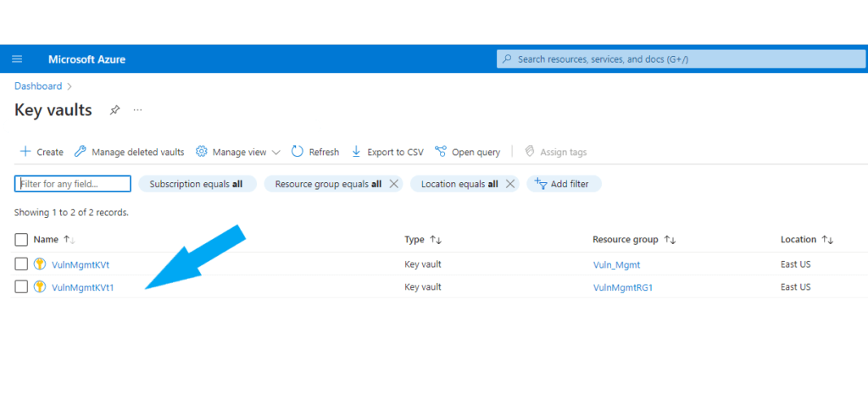Screen dimensions: 868x400
Task: Check the VulnMgmtKVt row checkbox
Action: [x=21, y=264]
